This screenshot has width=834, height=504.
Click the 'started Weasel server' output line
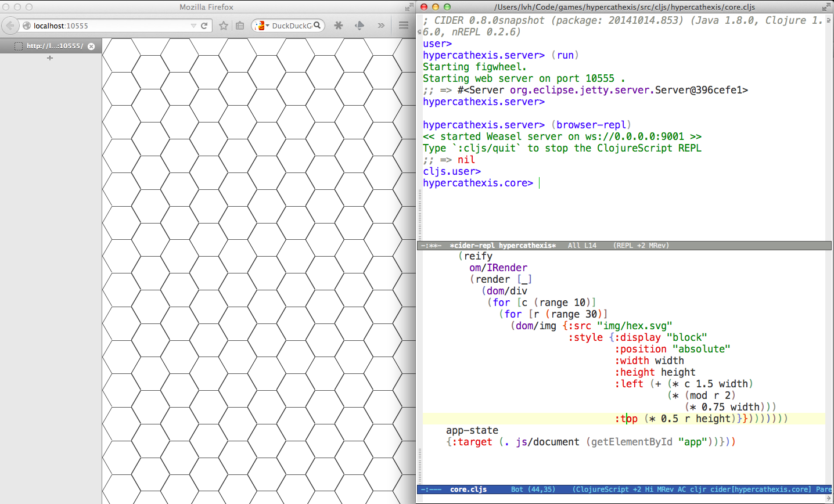[562, 136]
